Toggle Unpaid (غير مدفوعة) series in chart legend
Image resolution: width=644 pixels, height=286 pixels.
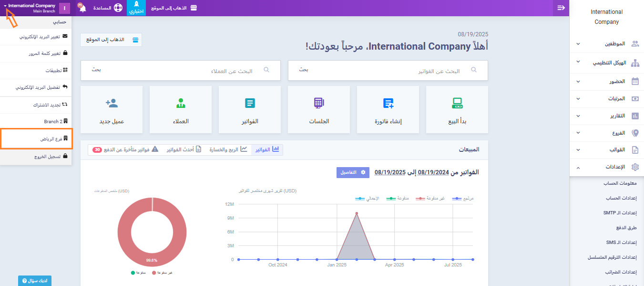tap(430, 198)
